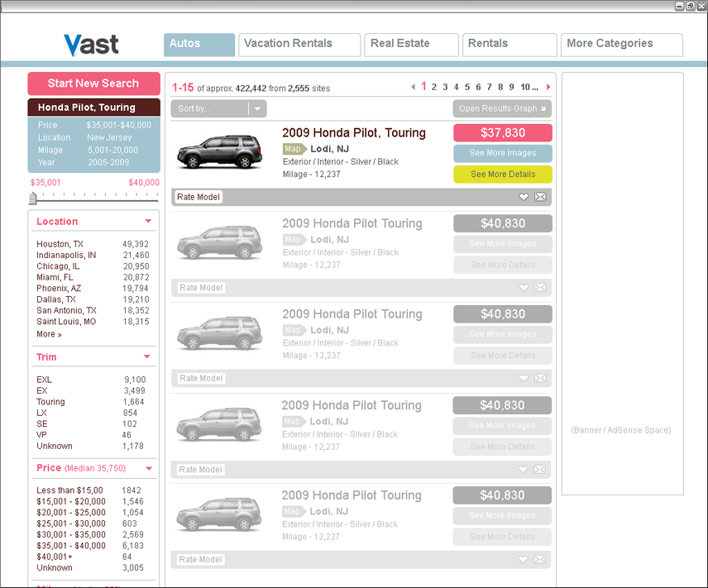Viewport: 708px width, 588px height.
Task: Click Map tag next to Lodi, NJ in first listing
Action: [x=294, y=149]
